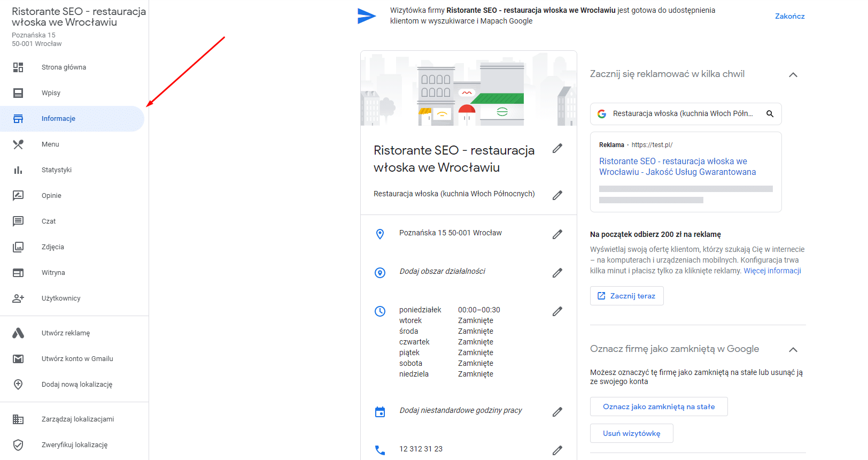This screenshot has width=868, height=460.
Task: Click the Menu fork and knife icon
Action: point(18,144)
